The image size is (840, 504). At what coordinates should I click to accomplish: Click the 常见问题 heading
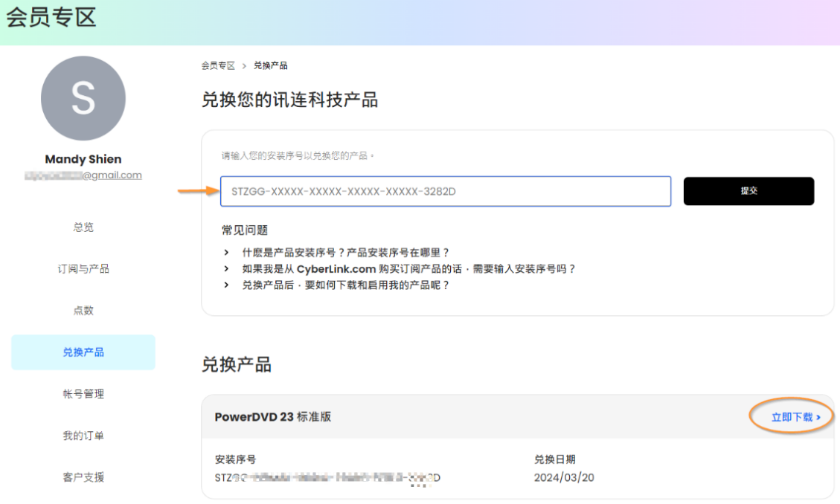(x=245, y=230)
